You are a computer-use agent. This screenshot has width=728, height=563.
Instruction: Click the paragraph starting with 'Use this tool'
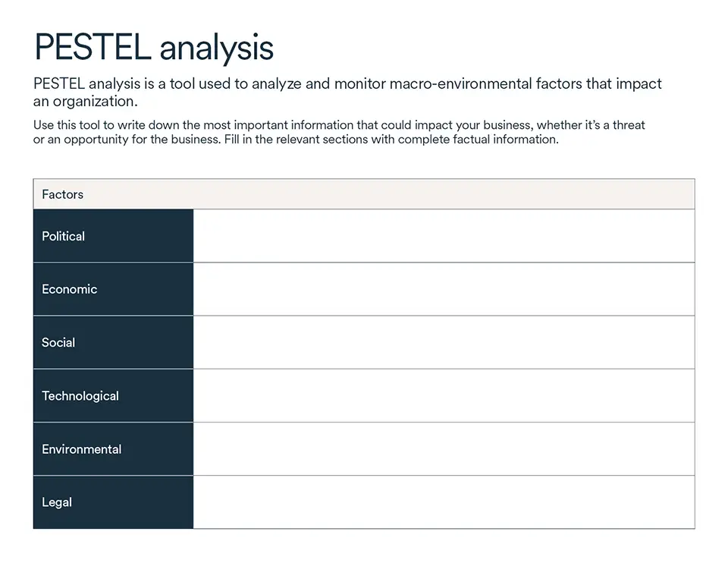click(339, 132)
